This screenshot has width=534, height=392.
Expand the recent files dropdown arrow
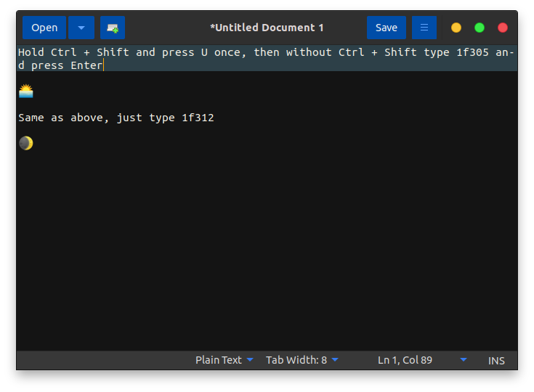pos(81,28)
